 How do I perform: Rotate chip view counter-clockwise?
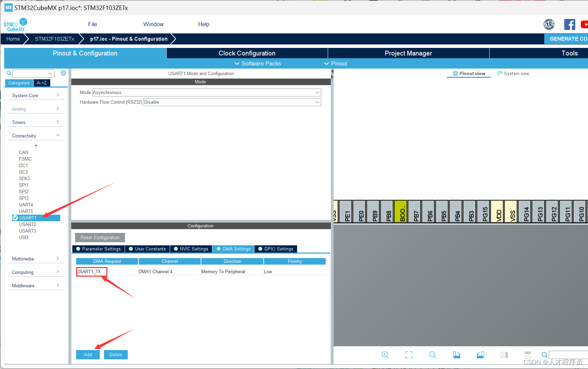pos(480,355)
